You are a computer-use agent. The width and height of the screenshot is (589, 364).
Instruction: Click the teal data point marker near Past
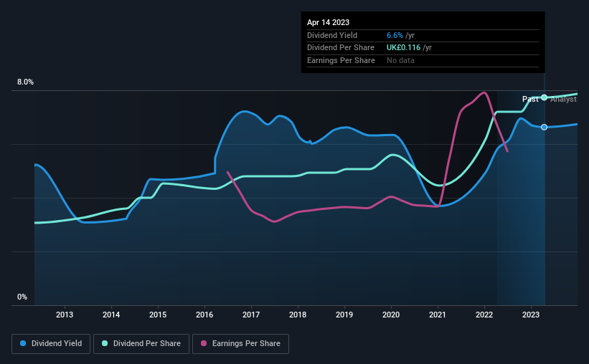point(544,97)
